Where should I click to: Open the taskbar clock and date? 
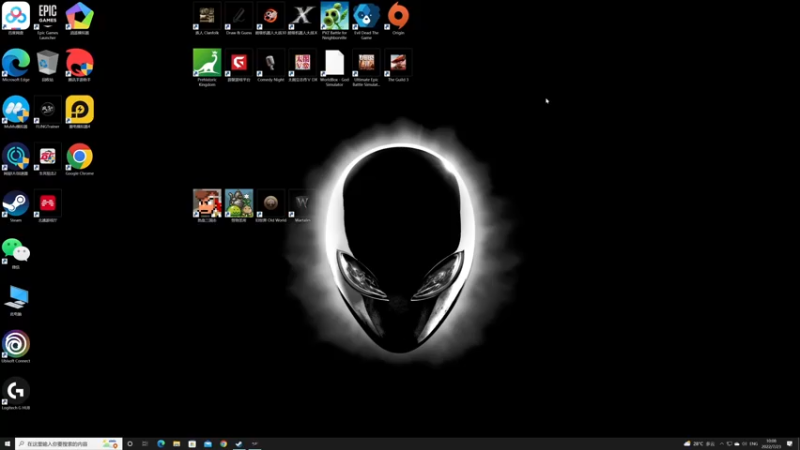771,444
